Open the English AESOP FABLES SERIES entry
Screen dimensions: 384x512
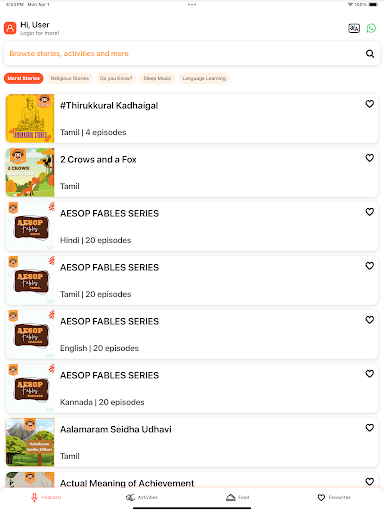point(192,334)
